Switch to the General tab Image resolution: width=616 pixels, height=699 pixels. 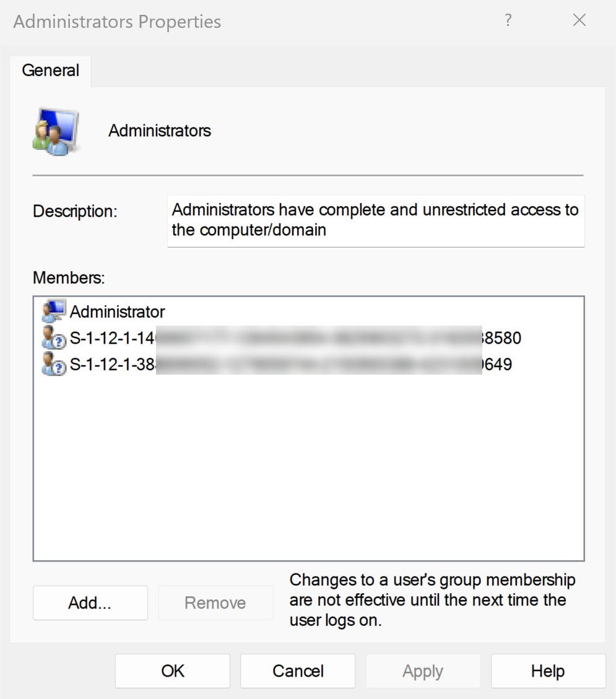coord(51,71)
